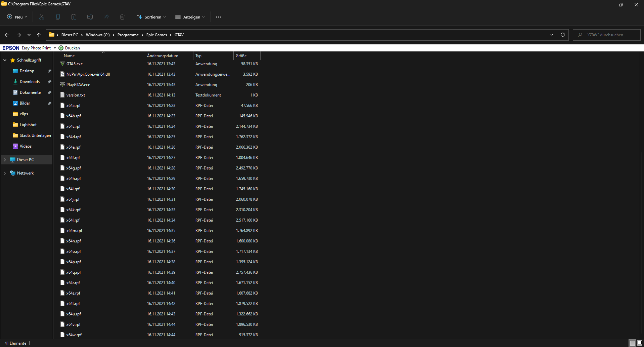
Task: Click the Rename icon in toolbar
Action: click(90, 17)
